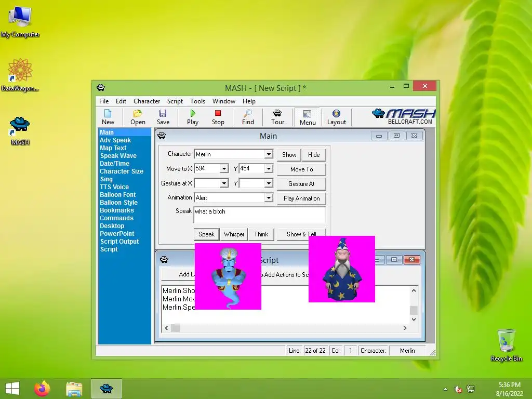Click the MASH Bellcraft.com logo

click(x=403, y=117)
